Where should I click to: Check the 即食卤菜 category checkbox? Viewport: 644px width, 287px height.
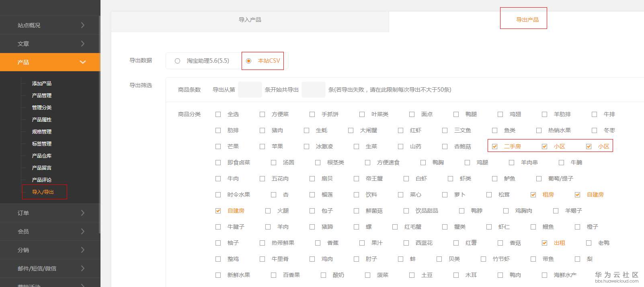(218, 162)
